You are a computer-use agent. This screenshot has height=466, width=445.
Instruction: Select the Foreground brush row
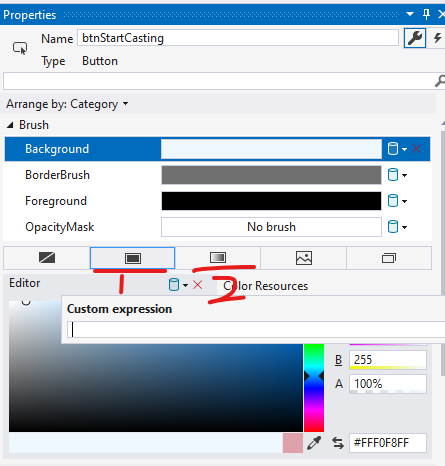click(217, 201)
